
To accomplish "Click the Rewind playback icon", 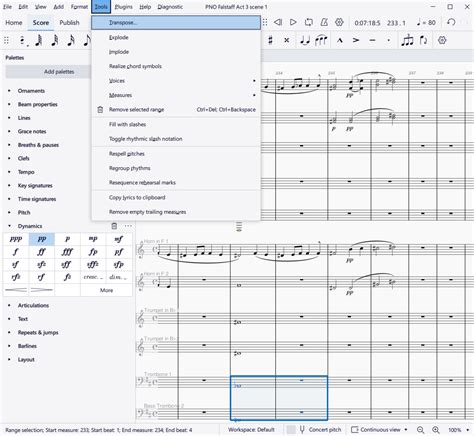I will 278,22.
